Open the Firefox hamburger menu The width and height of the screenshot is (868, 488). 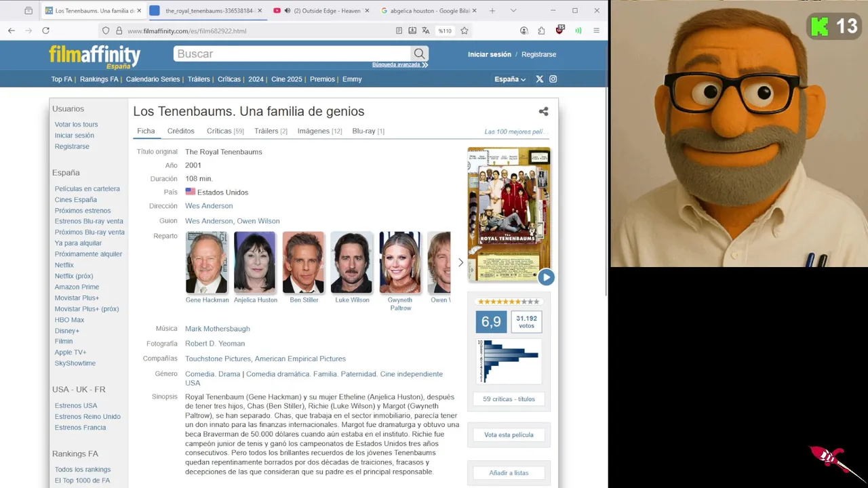596,30
